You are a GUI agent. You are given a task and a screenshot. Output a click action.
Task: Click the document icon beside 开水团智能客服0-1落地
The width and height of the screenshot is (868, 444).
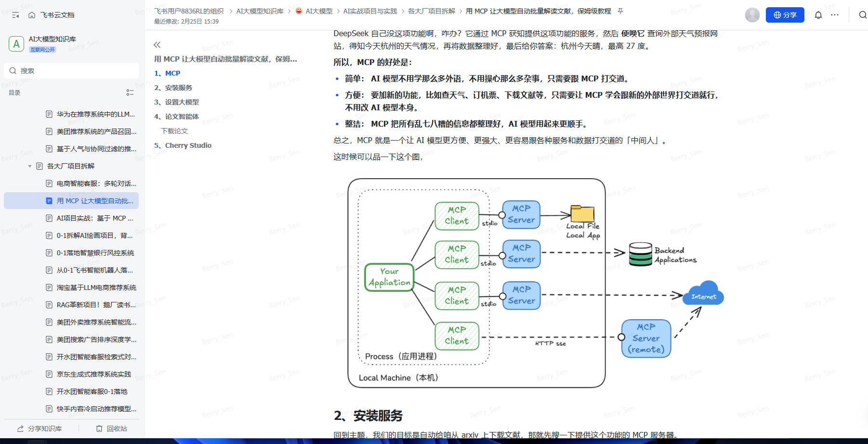pyautogui.click(x=49, y=392)
